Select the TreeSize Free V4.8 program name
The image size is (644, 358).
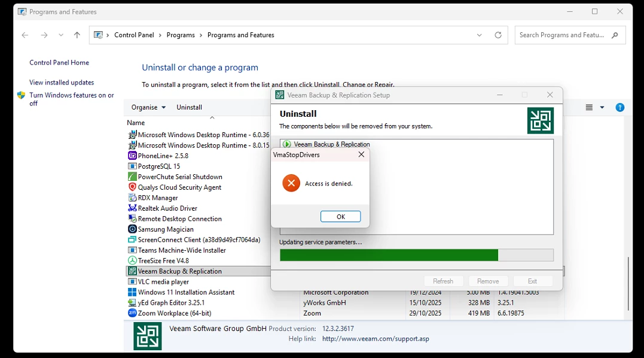[x=163, y=260]
